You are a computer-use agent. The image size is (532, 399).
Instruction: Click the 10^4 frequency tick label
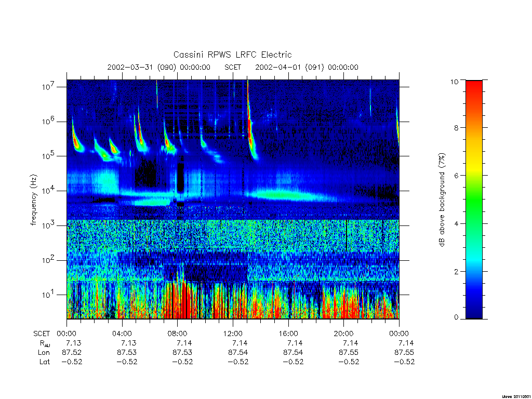[x=49, y=190]
